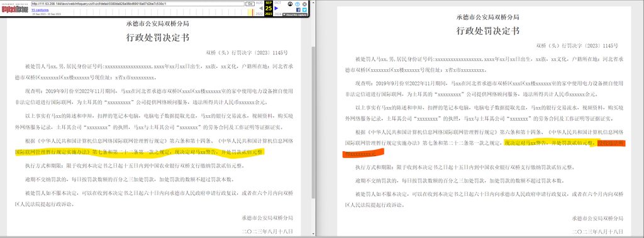
Task: Click 承德市公安局双桥分局 header in right document
Action: click(x=487, y=17)
